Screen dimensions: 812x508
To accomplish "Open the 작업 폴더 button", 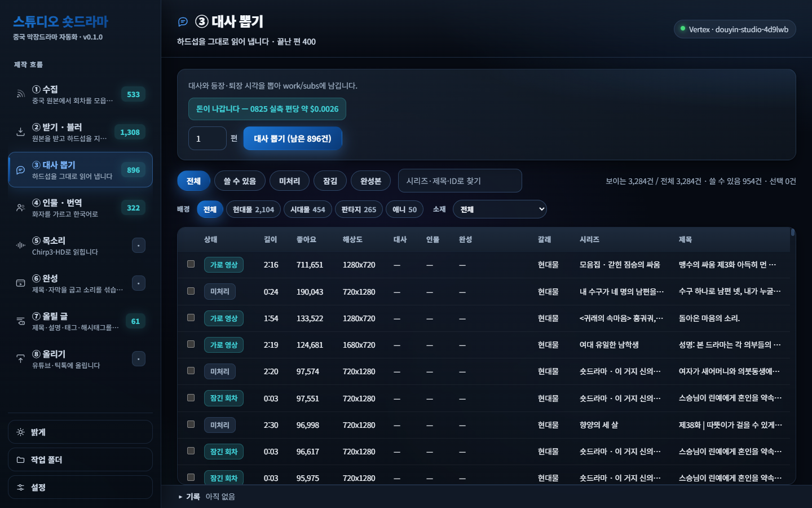I will (x=80, y=460).
